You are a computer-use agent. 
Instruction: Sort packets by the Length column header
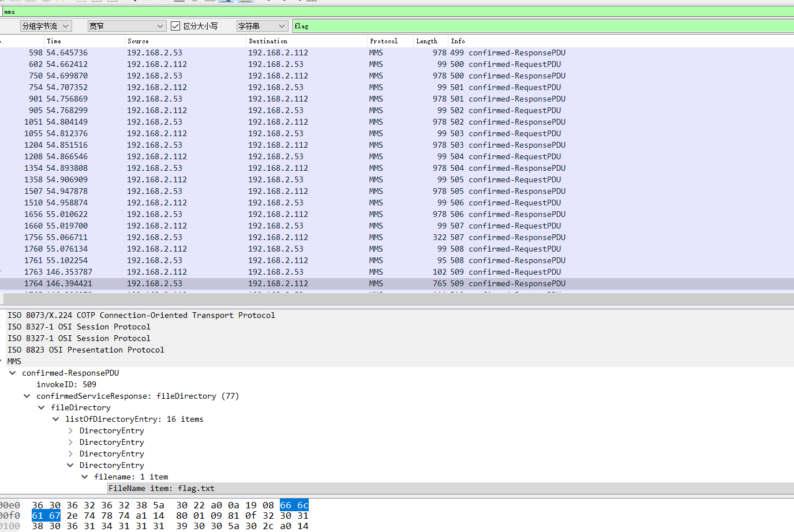[x=430, y=41]
